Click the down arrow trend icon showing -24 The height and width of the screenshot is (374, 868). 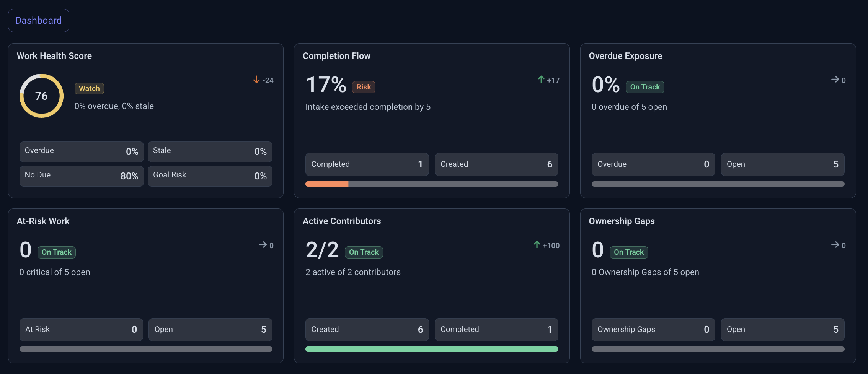click(x=256, y=80)
